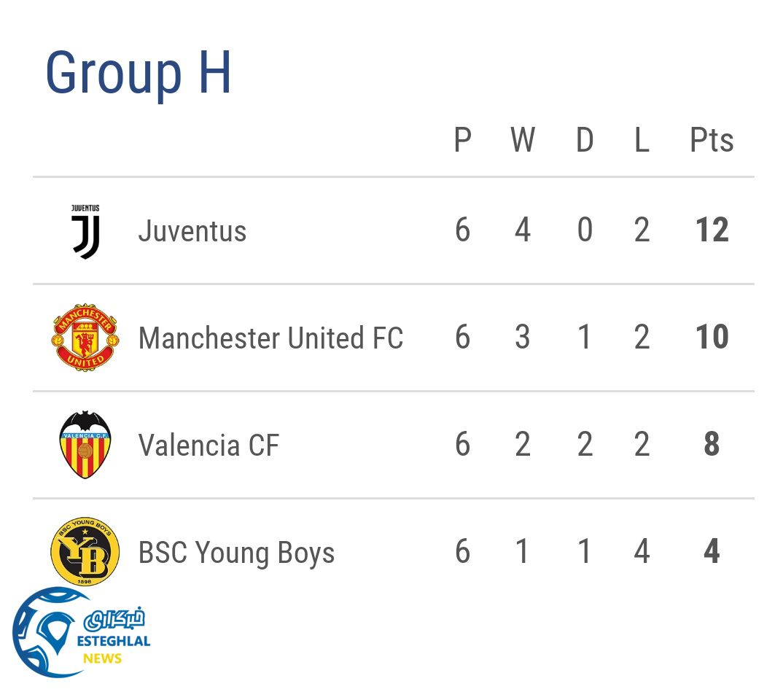Screen dimensions: 783x700
Task: Click Young Boys' 4 points total
Action: point(712,552)
